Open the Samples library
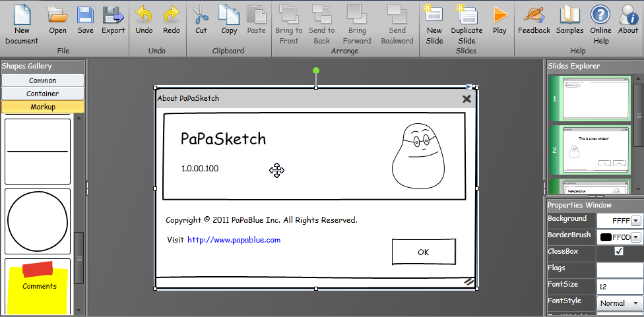The image size is (644, 317). (x=569, y=16)
